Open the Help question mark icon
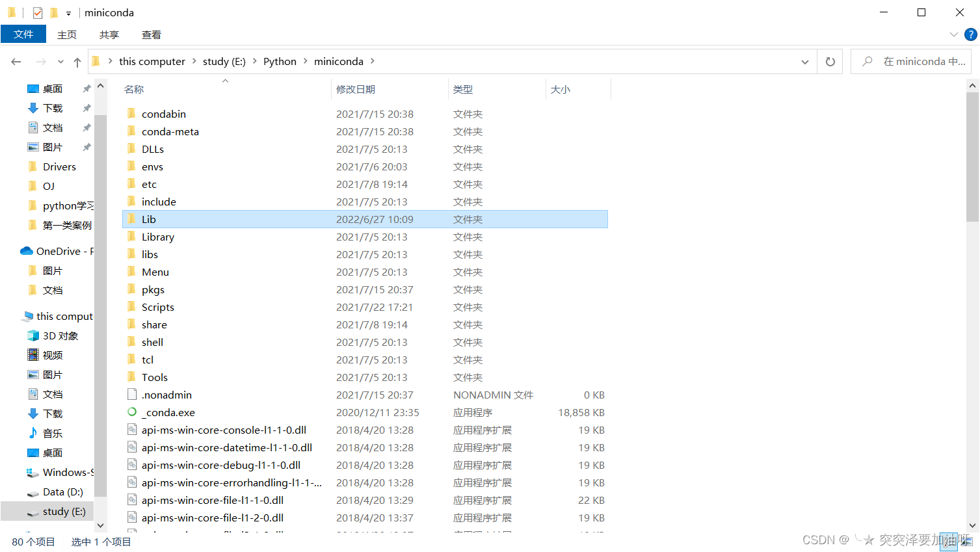Screen dimensions: 980x552 pyautogui.click(x=971, y=34)
